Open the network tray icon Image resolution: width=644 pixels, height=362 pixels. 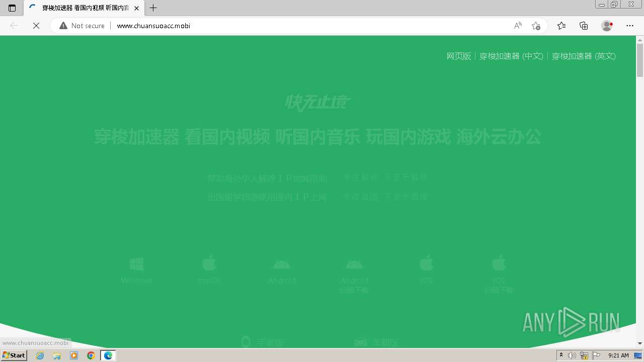point(584,355)
